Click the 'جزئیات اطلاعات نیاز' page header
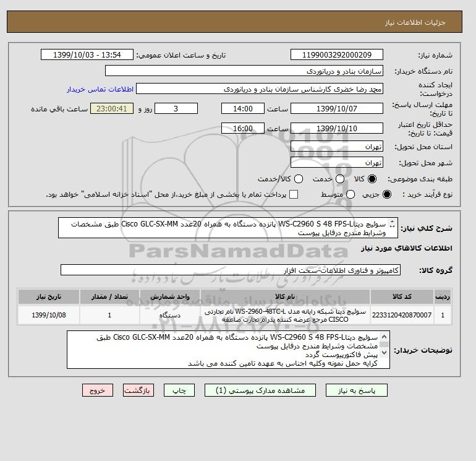Viewport: 476px width, 461px height. 415,22
